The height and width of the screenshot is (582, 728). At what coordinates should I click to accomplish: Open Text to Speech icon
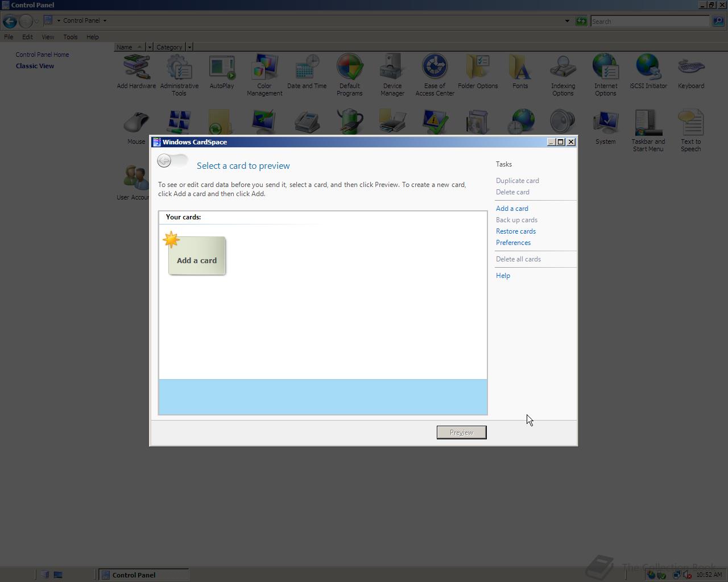tap(691, 131)
